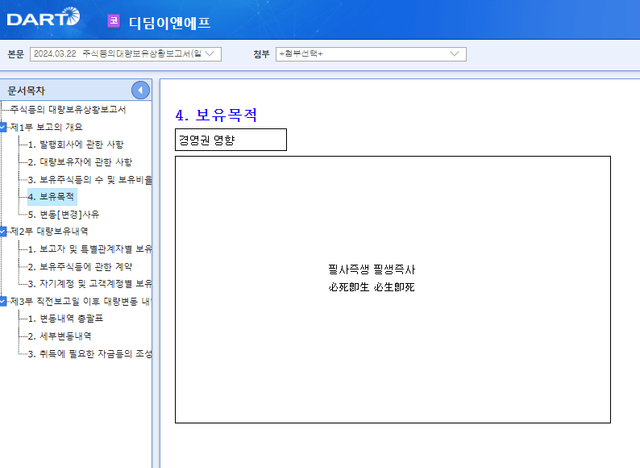Open 2. 보유주식등에 관한 계약

(x=79, y=266)
